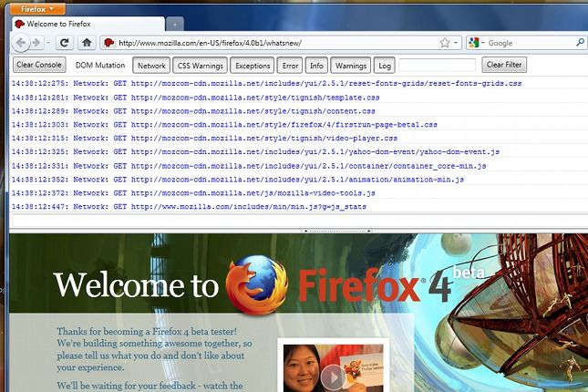This screenshot has width=588, height=392.
Task: Select log entry for firstrun-page-beta1.css
Action: (x=298, y=125)
